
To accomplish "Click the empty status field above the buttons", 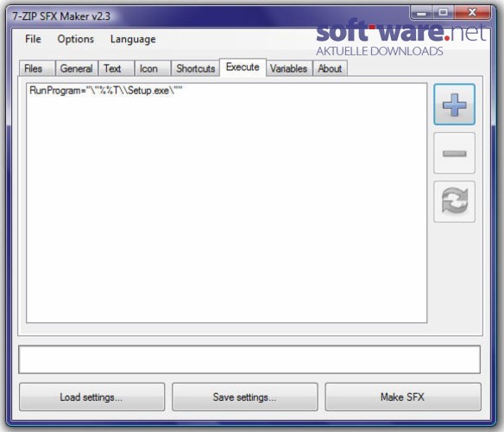I will point(249,359).
